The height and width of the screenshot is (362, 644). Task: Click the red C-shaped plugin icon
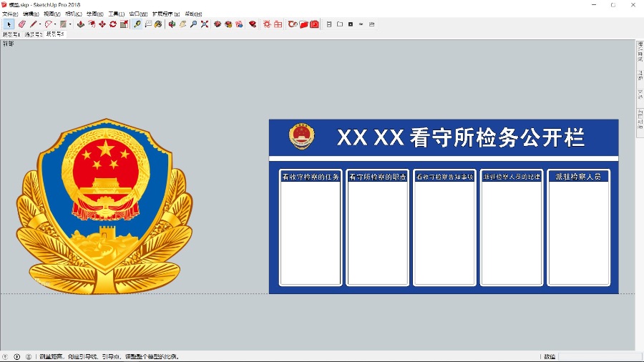point(293,24)
